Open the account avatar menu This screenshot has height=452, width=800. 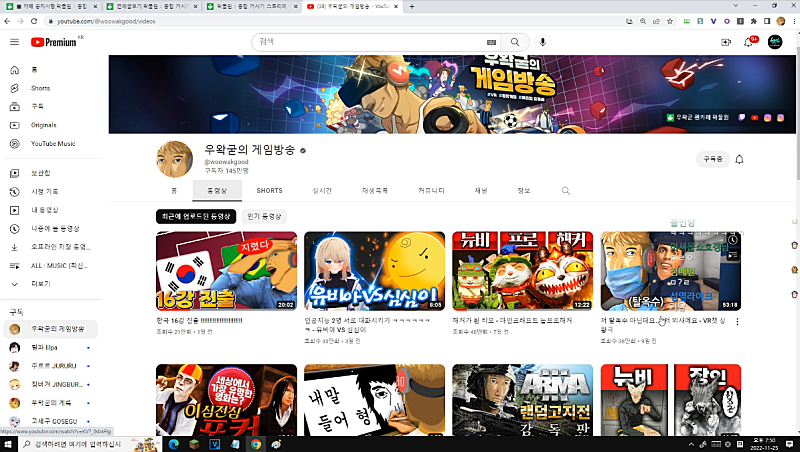[775, 42]
